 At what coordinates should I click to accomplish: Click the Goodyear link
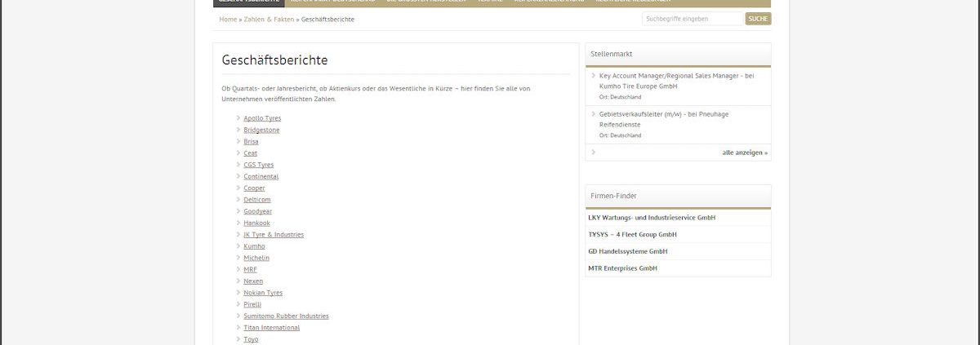coord(257,211)
